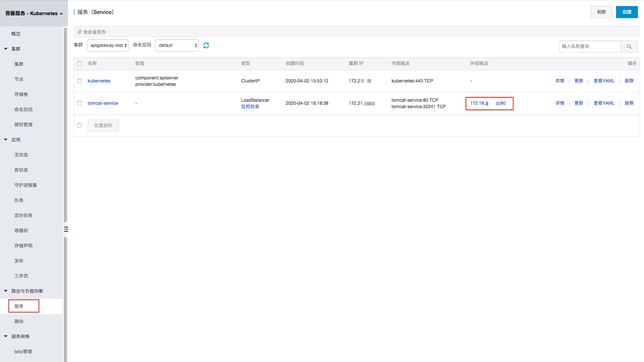Image resolution: width=644 pixels, height=362 pixels.
Task: Open 发布 in the sidebar
Action: pyautogui.click(x=19, y=261)
